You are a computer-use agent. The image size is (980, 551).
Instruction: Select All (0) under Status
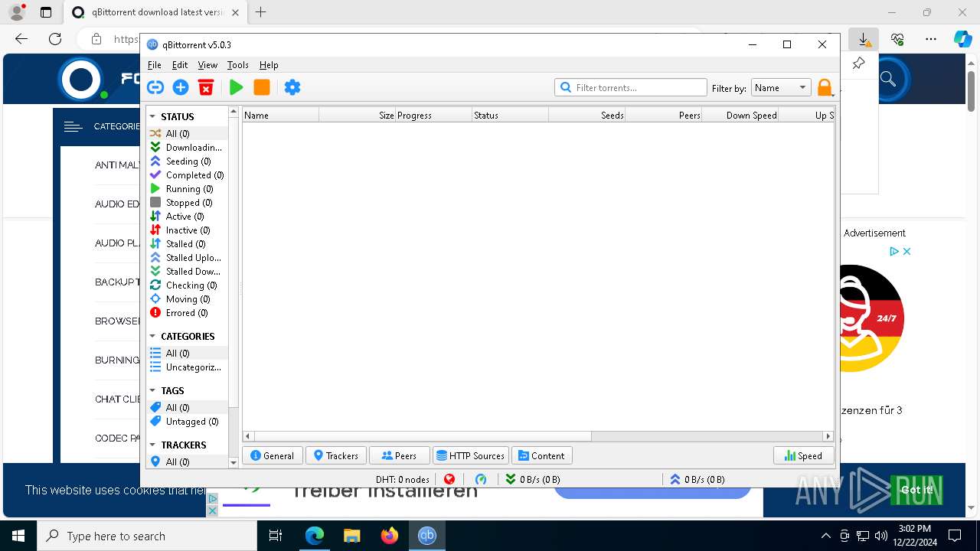click(x=188, y=133)
